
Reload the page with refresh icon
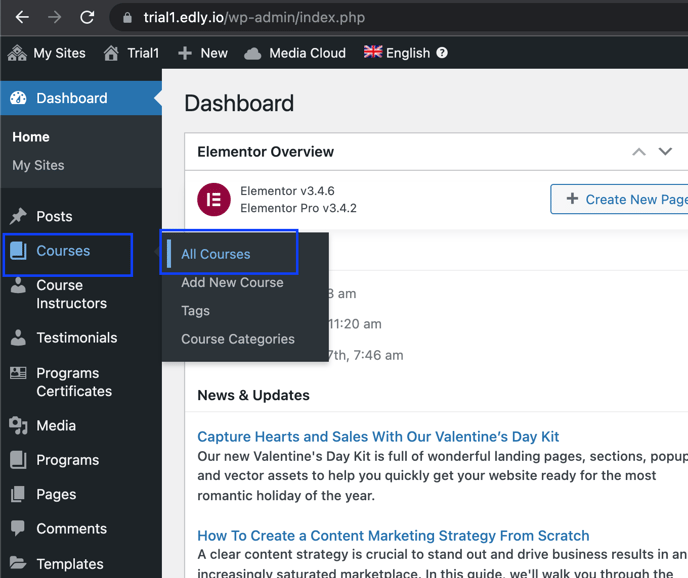(x=87, y=18)
